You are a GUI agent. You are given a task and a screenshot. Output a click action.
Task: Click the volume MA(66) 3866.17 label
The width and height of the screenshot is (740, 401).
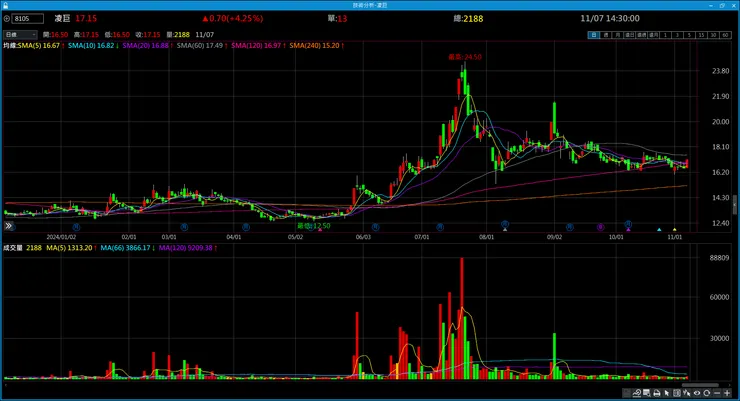(126, 248)
